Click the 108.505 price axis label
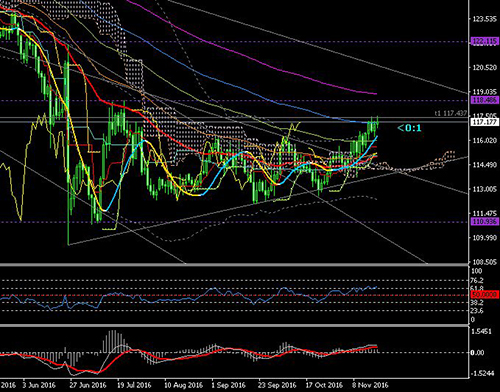 point(485,262)
